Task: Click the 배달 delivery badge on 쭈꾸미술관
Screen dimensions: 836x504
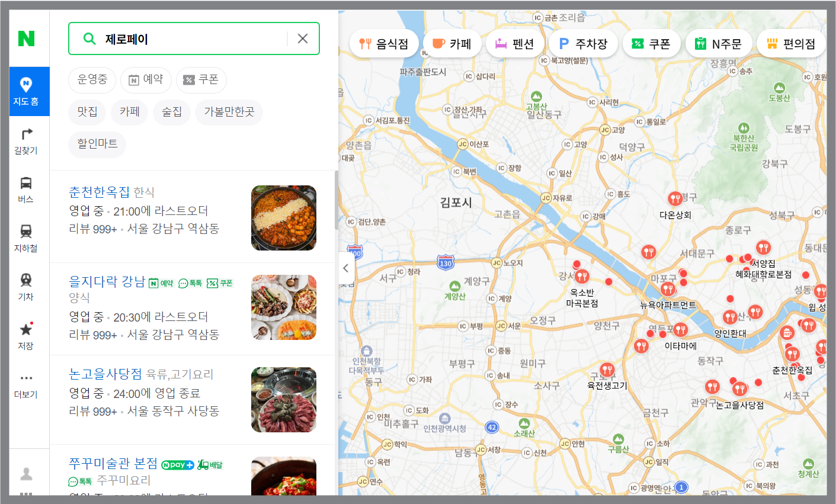Action: pos(210,465)
